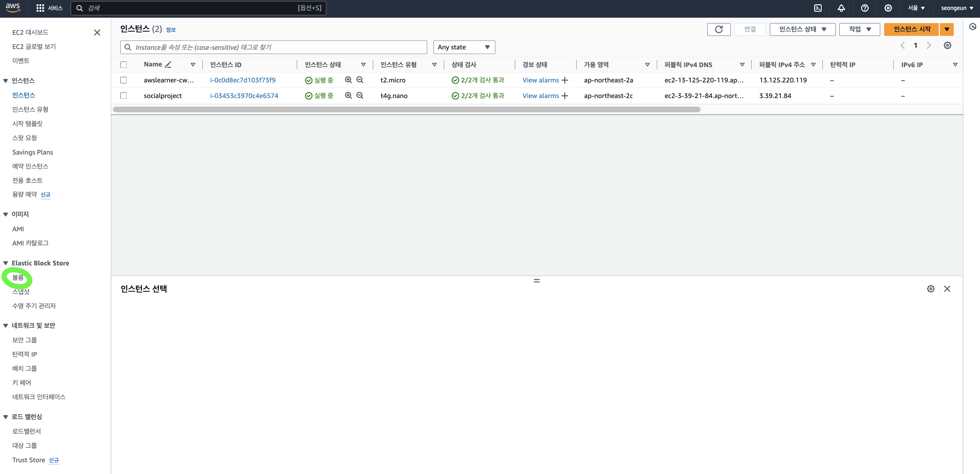
Task: Click the 인스턴스 시작 launch button
Action: click(x=911, y=29)
